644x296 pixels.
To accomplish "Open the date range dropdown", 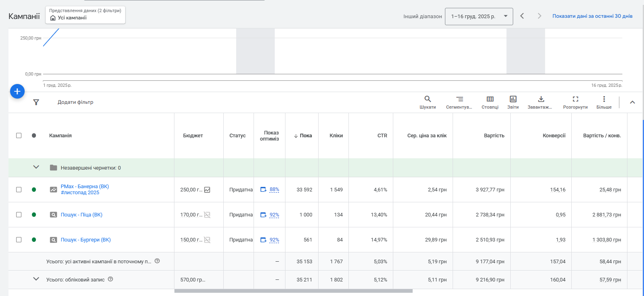I will point(479,17).
